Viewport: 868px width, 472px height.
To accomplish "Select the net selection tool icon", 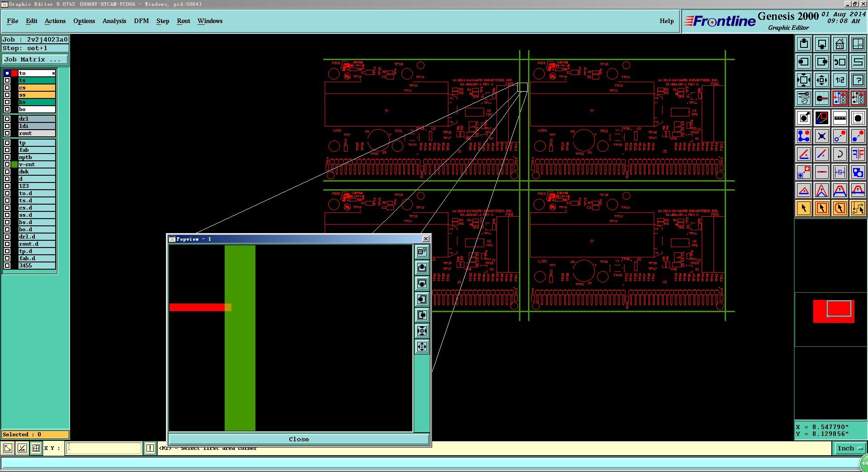I will [858, 208].
